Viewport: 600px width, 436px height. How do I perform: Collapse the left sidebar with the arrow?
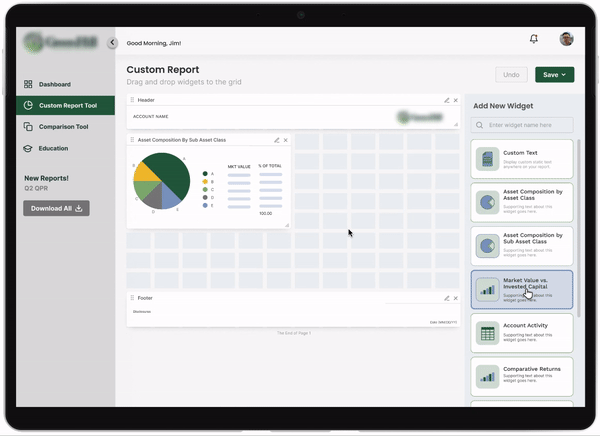point(112,43)
